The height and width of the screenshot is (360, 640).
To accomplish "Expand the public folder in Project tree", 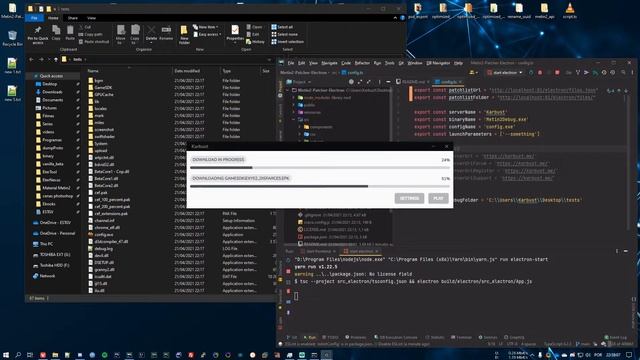I will coord(294,105).
